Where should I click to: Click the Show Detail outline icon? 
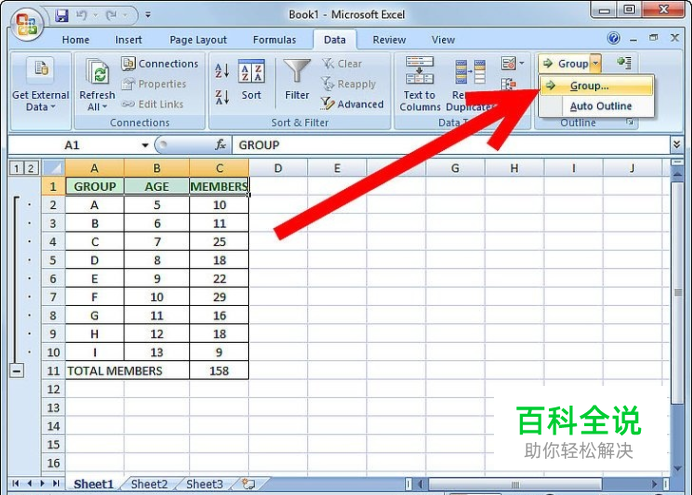624,63
